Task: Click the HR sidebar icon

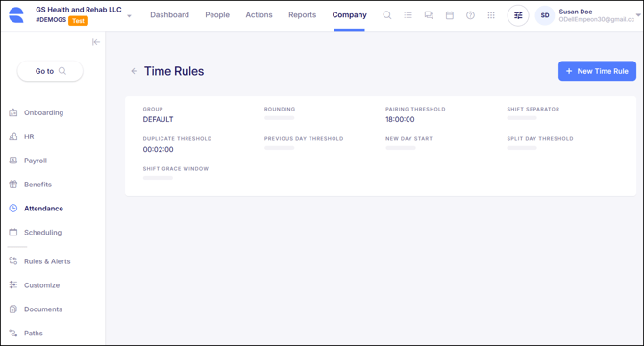Action: 13,136
